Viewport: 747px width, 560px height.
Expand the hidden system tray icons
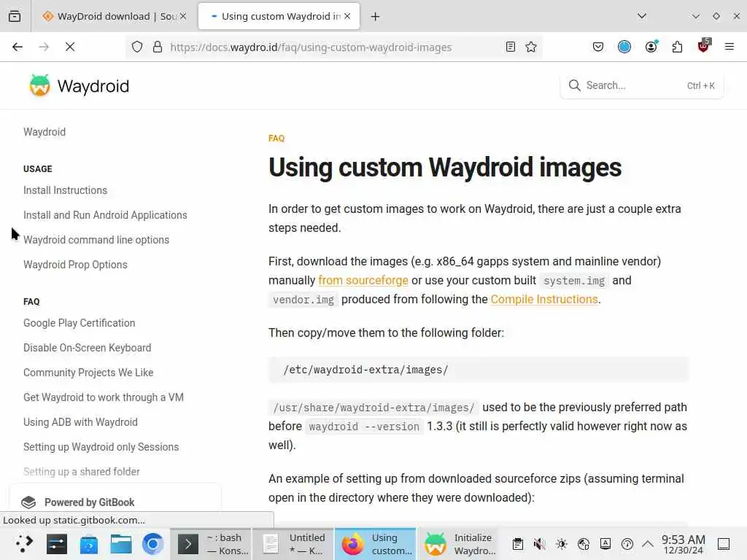[x=648, y=544]
